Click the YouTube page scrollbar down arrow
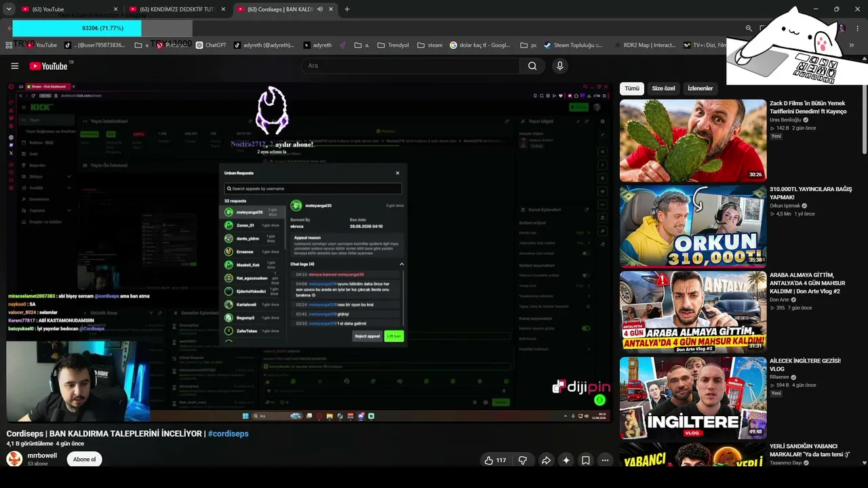 pyautogui.click(x=864, y=462)
